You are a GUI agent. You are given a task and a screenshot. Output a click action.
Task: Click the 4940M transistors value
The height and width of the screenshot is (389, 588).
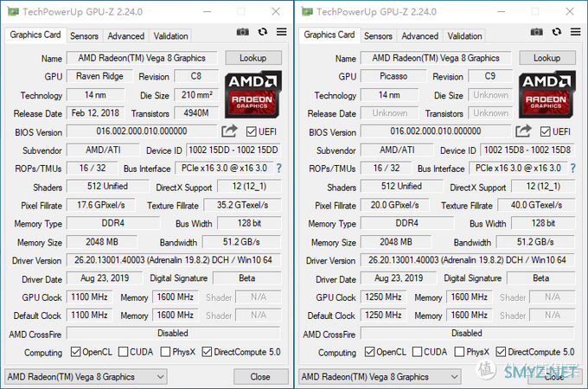(197, 112)
